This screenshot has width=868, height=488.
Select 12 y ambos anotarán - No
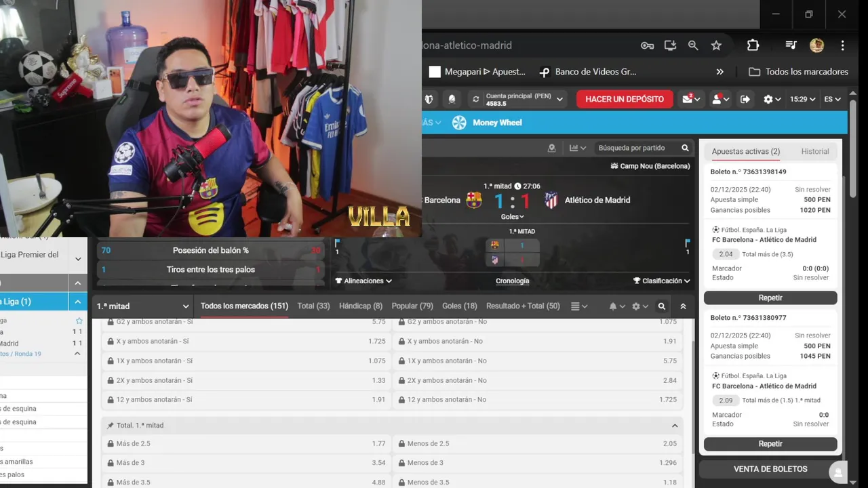coord(538,400)
